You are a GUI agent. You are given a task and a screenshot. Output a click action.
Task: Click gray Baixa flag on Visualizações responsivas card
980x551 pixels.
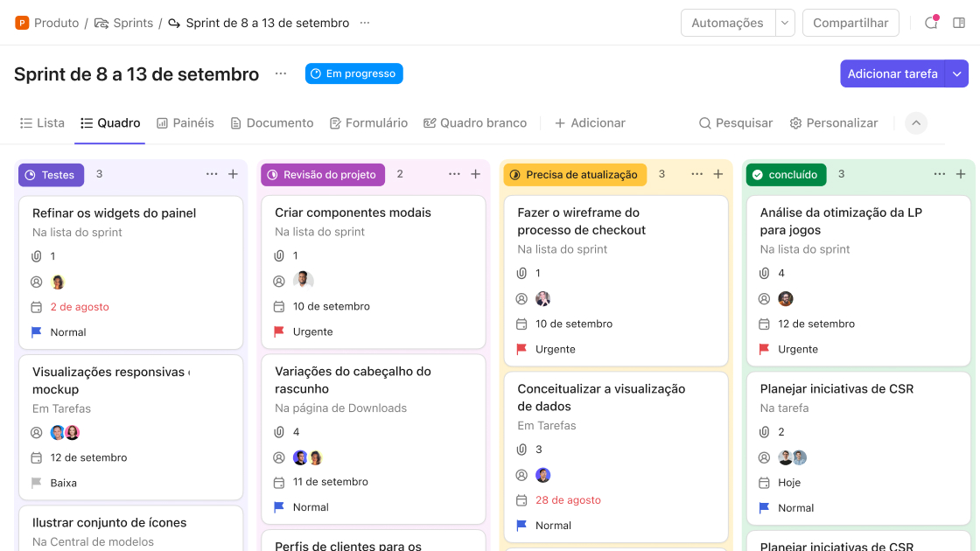tap(36, 483)
